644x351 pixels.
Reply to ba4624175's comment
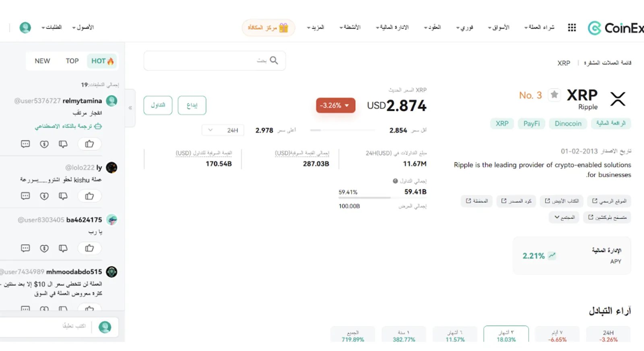point(25,248)
